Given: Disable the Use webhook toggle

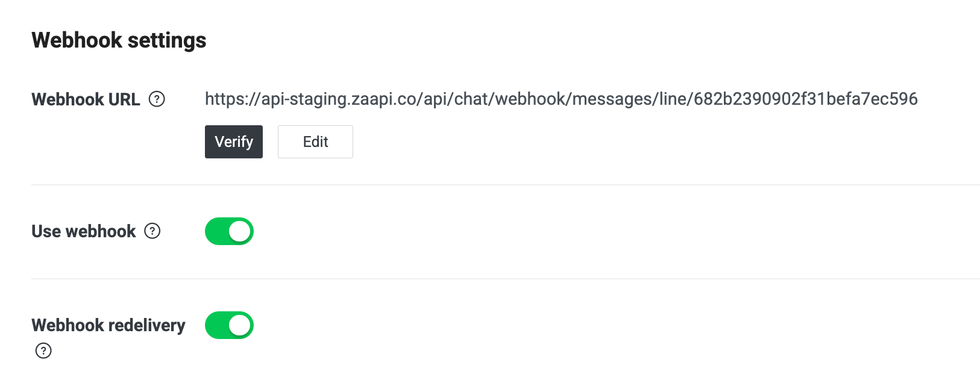Looking at the screenshot, I should (x=229, y=231).
